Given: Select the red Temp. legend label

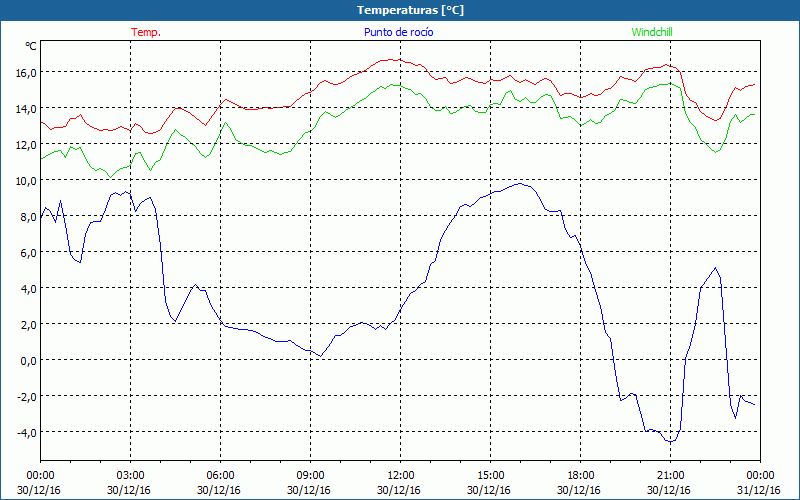Looking at the screenshot, I should coord(146,32).
